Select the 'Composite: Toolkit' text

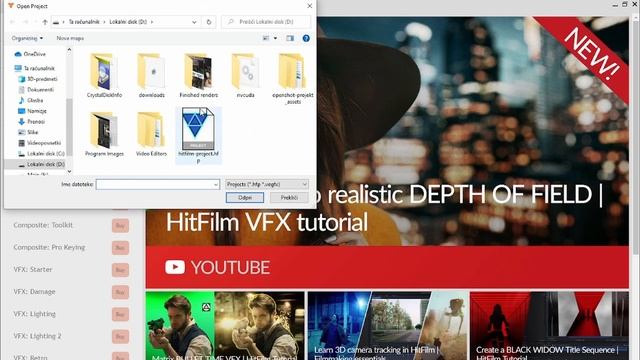(x=43, y=225)
